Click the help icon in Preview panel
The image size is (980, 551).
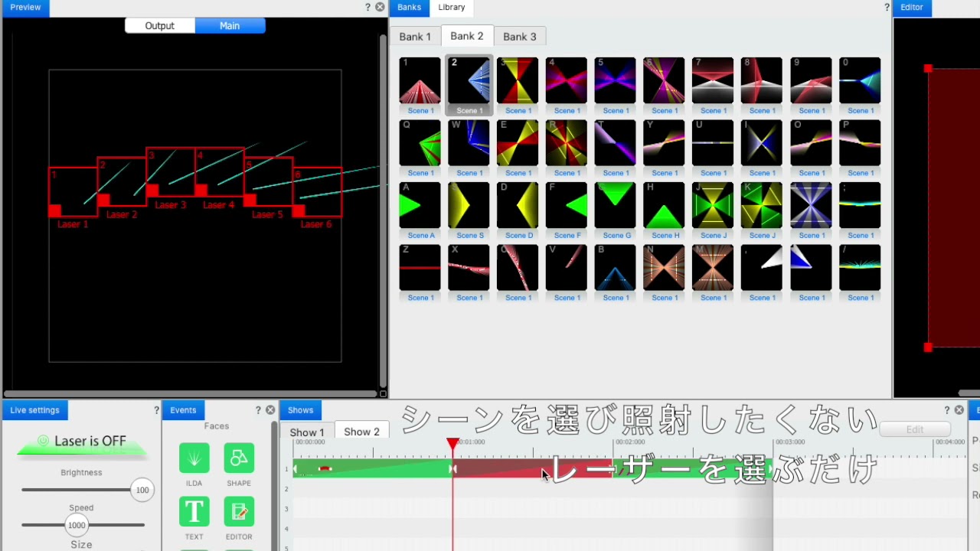click(367, 7)
